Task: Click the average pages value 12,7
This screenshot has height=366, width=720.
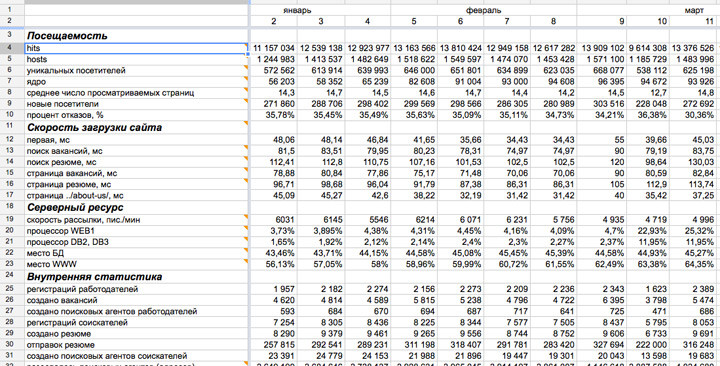Action: 648,93
